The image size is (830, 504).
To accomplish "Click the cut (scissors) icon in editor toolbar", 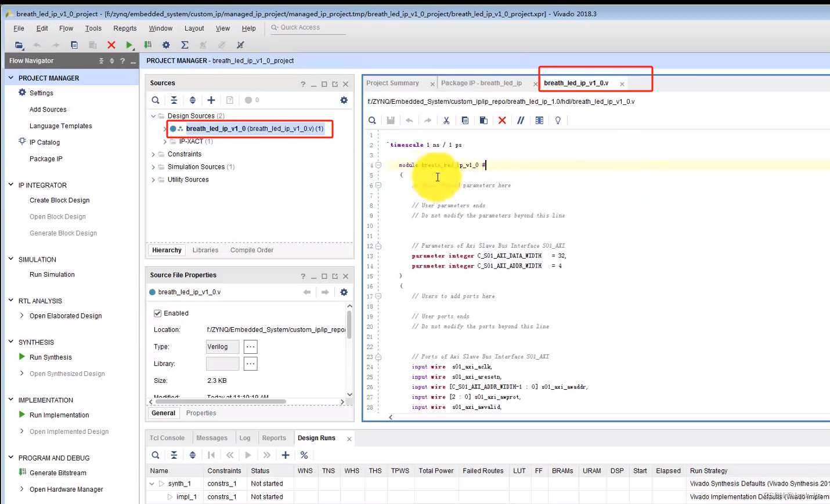I will [446, 121].
